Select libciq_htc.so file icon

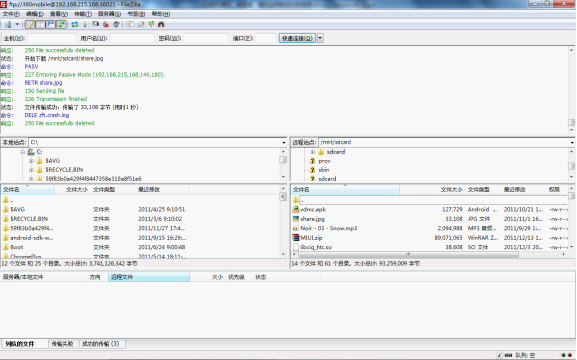[296, 247]
